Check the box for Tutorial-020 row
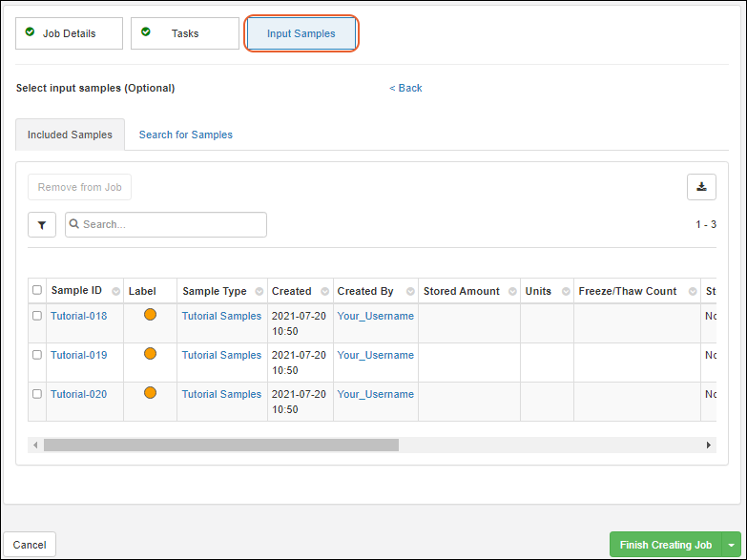This screenshot has height=560, width=747. [x=37, y=394]
